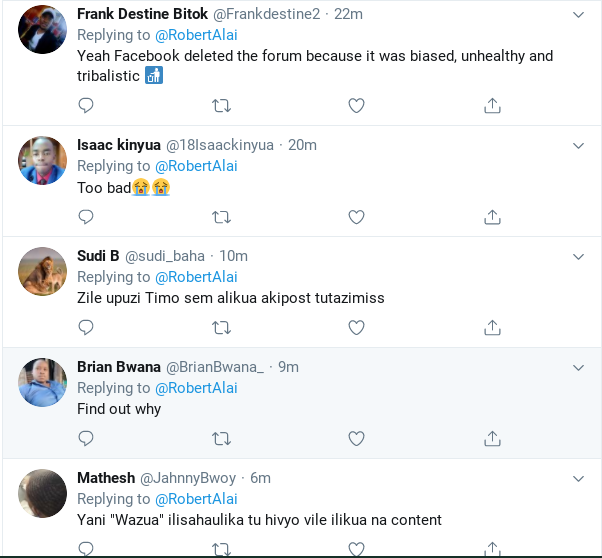This screenshot has height=558, width=602.
Task: Retweet Sudi B's tweet
Action: 222,328
